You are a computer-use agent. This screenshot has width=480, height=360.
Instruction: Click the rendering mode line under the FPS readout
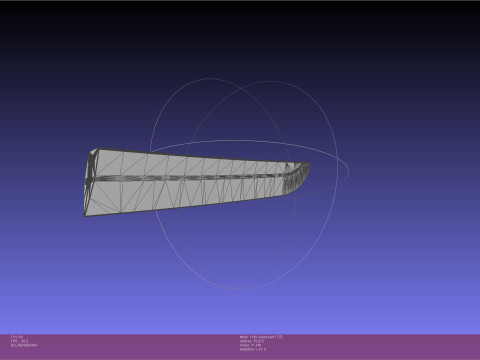click(24, 345)
